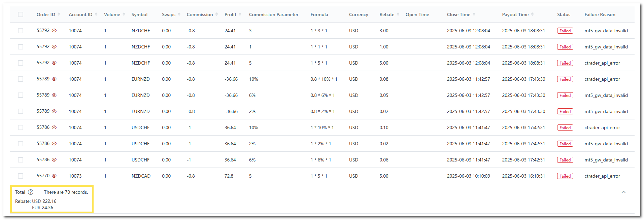Click eye icon on USDCHF row with 6% parameter
Viewport: 644px width, 220px height.
pyautogui.click(x=54, y=160)
